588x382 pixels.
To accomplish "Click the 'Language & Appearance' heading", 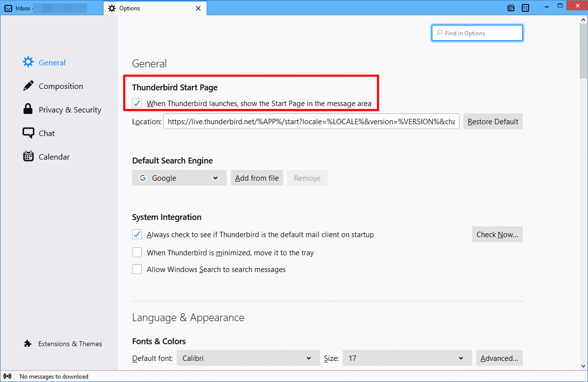I will (188, 318).
